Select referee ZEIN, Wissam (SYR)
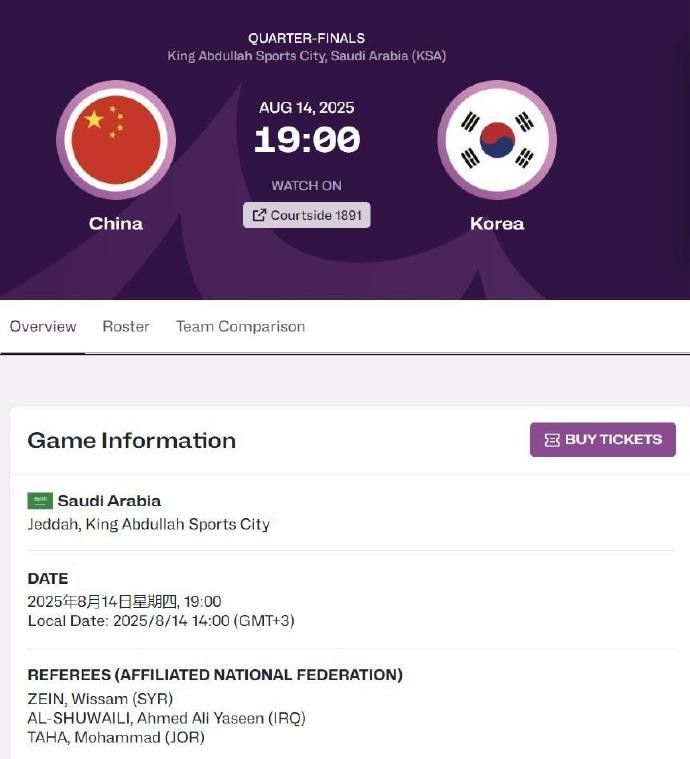690x759 pixels. coord(100,699)
